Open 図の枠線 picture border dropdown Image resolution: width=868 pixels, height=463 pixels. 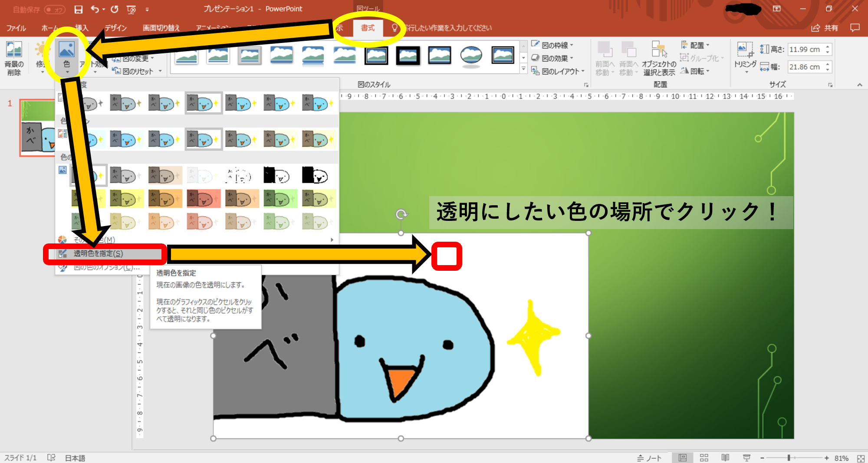pos(552,45)
